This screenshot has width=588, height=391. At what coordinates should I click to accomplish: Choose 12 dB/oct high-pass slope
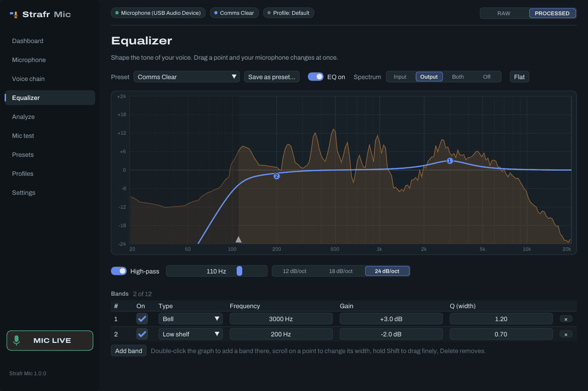pos(294,271)
